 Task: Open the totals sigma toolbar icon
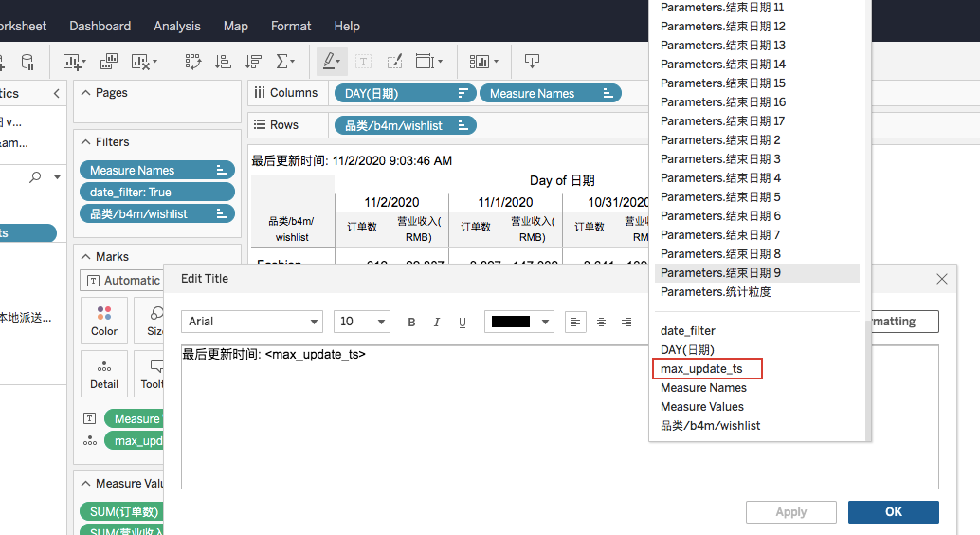285,62
